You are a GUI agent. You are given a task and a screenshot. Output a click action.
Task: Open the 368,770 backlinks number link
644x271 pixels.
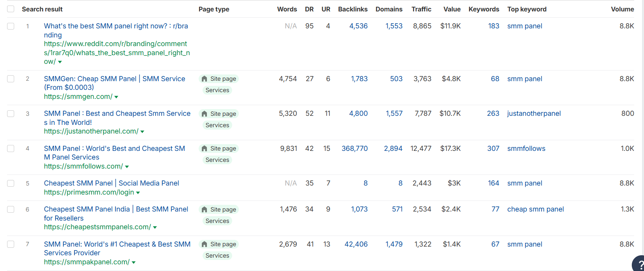pyautogui.click(x=355, y=148)
